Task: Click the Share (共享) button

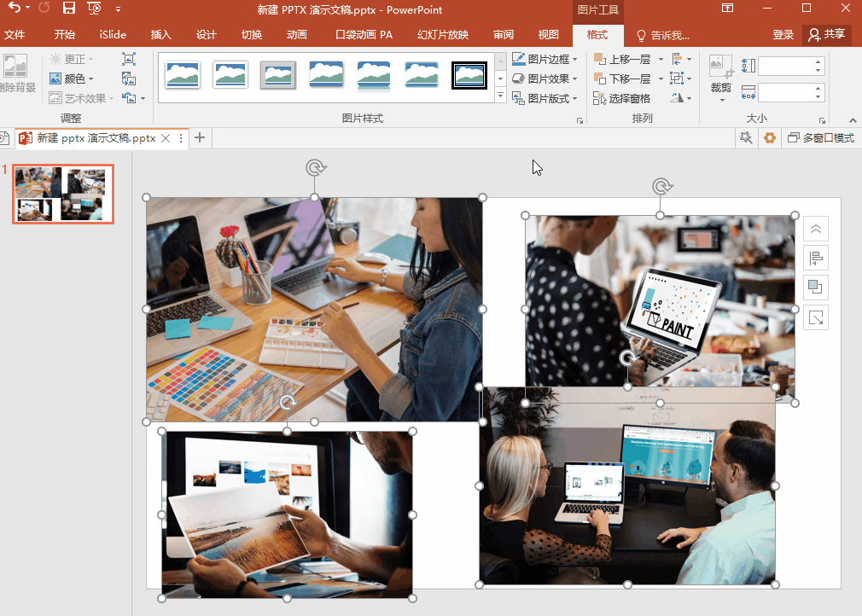Action: [827, 35]
